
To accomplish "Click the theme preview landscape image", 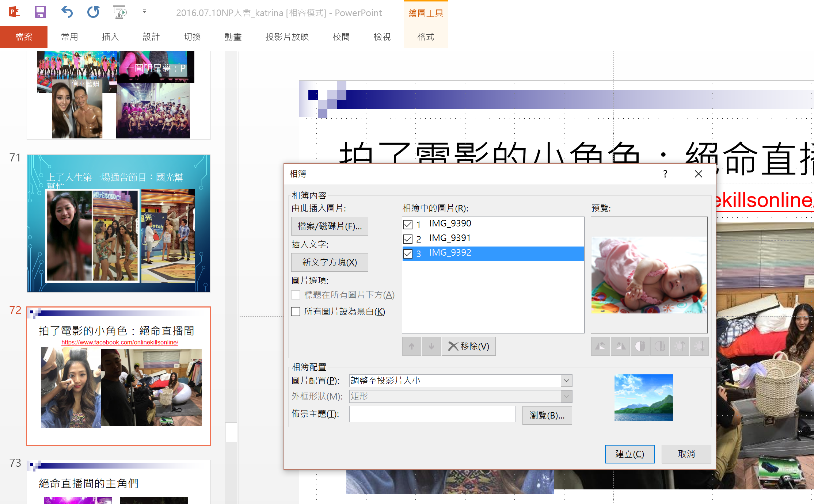I will [643, 398].
